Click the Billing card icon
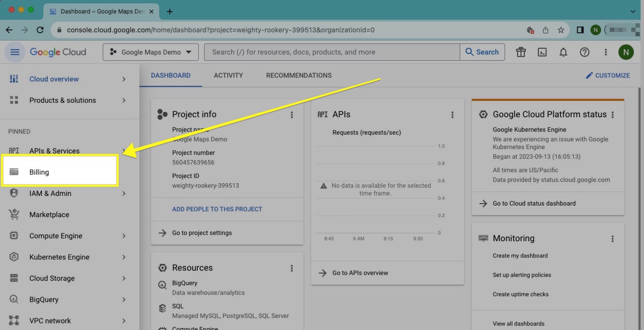644x330 pixels. [x=14, y=172]
